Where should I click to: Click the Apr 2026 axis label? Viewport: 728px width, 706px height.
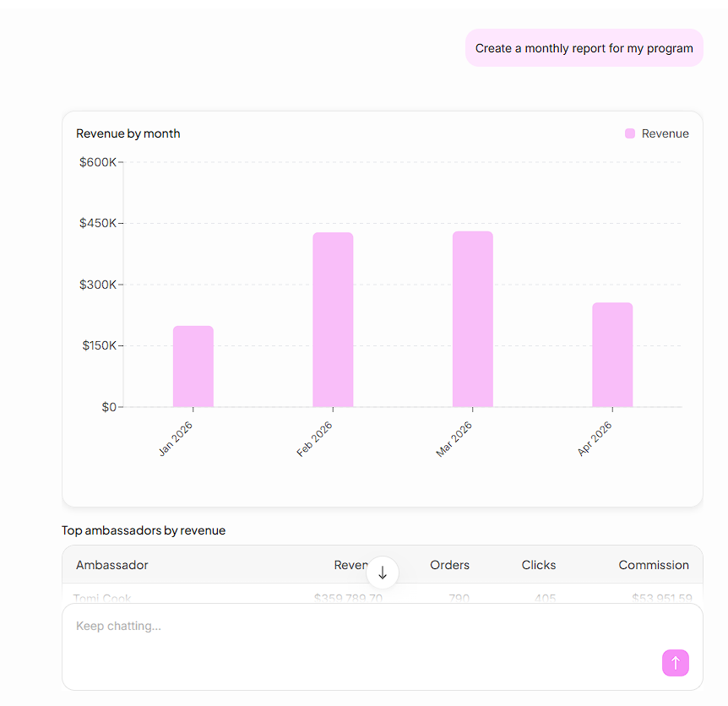pyautogui.click(x=595, y=438)
